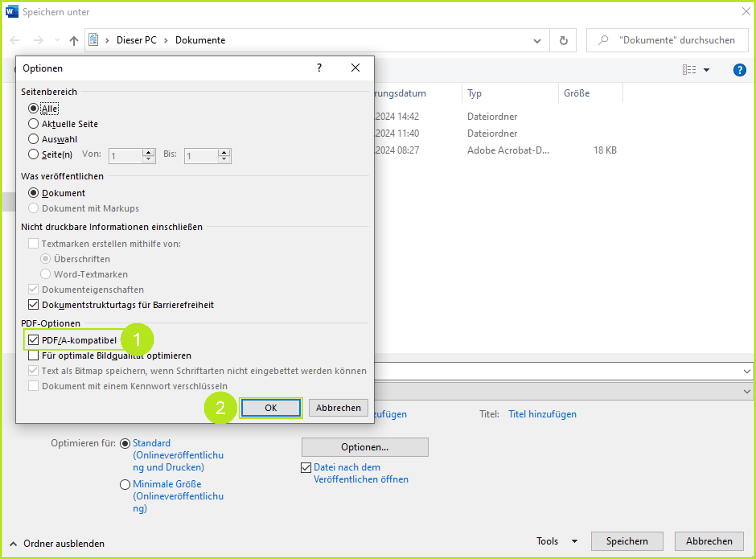Open the Tools dropdown menu
This screenshot has width=756, height=559.
(556, 541)
